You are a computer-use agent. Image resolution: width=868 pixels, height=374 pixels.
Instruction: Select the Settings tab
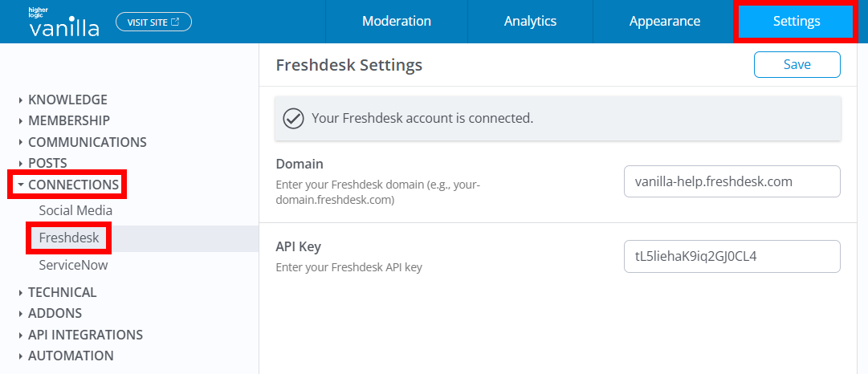click(797, 22)
